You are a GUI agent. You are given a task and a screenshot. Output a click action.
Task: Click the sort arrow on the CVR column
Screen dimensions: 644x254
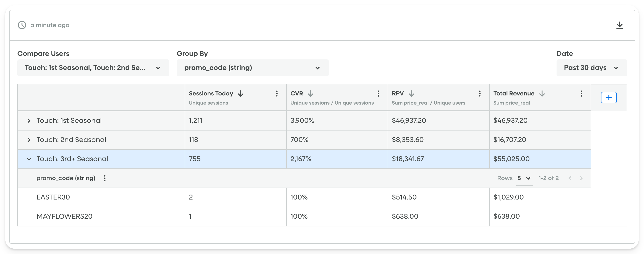pyautogui.click(x=311, y=94)
